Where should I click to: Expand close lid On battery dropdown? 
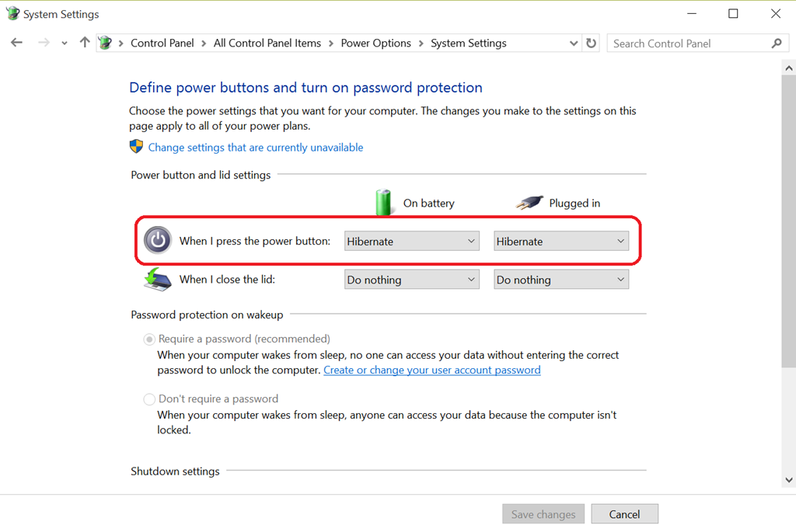411,280
